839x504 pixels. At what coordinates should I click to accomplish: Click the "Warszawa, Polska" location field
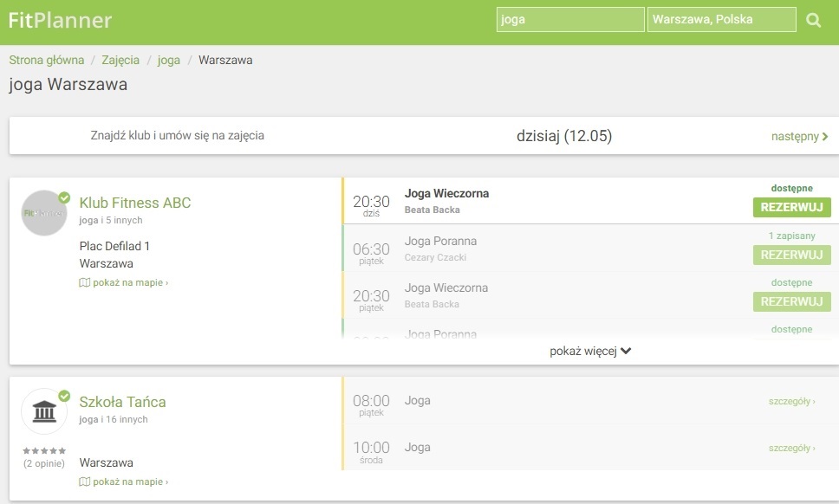(721, 18)
